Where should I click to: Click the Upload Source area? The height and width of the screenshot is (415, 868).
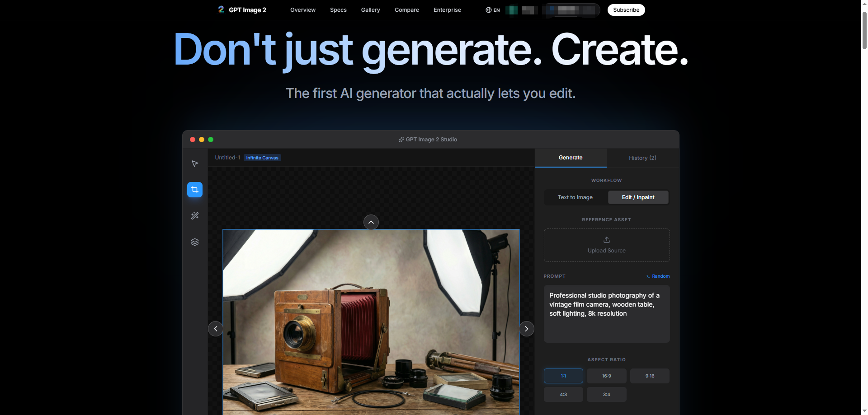606,245
